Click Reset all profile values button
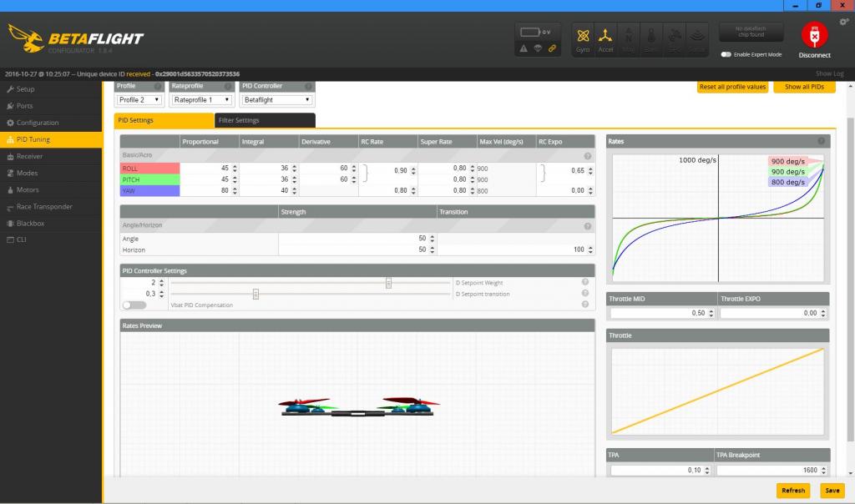 click(732, 87)
